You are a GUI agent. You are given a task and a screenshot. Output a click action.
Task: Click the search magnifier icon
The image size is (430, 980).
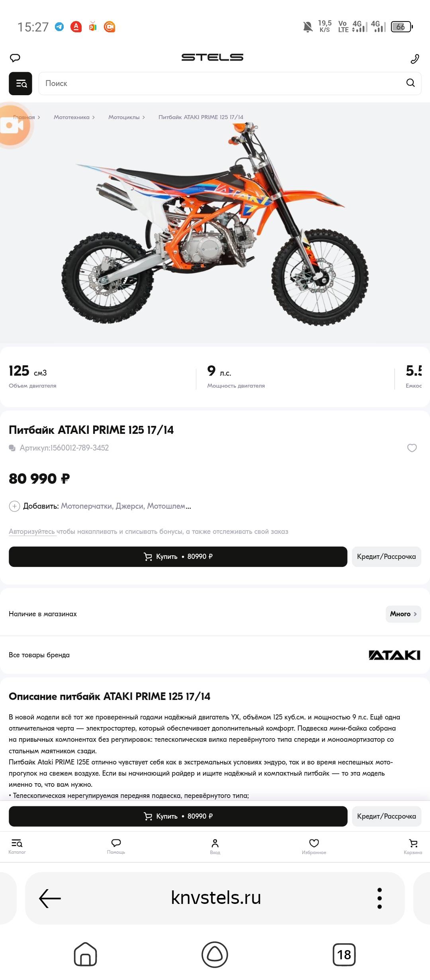coord(410,83)
